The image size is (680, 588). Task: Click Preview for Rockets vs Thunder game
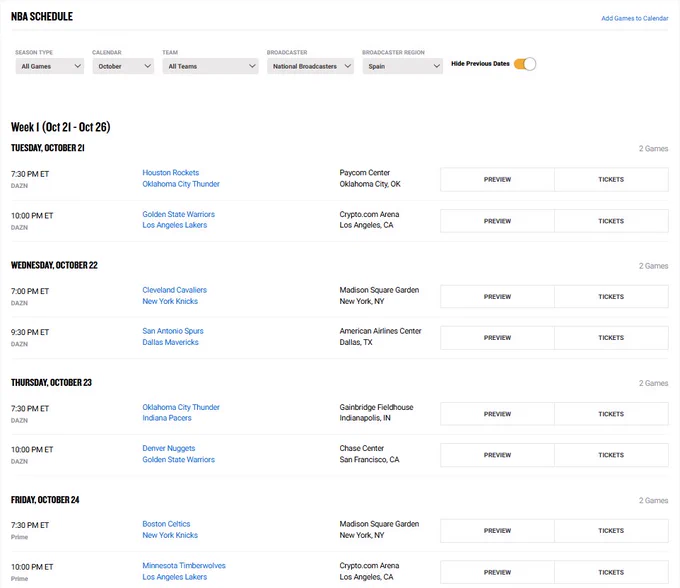[497, 180]
